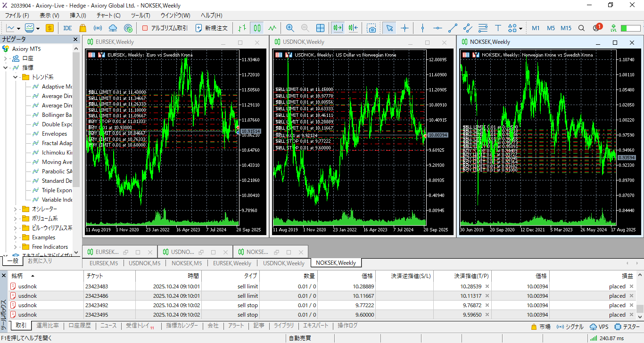Switch chart timeframe to M15
This screenshot has width=644, height=343.
(x=566, y=28)
